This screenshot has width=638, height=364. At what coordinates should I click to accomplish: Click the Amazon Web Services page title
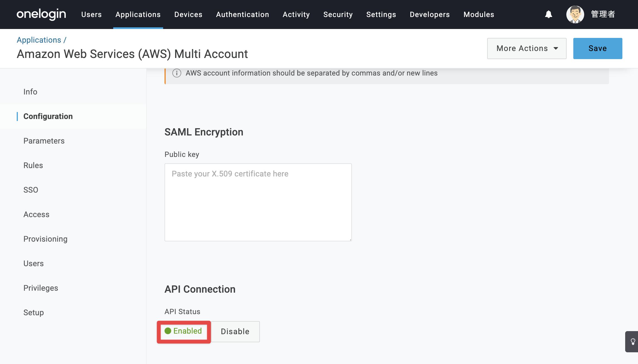click(x=132, y=54)
